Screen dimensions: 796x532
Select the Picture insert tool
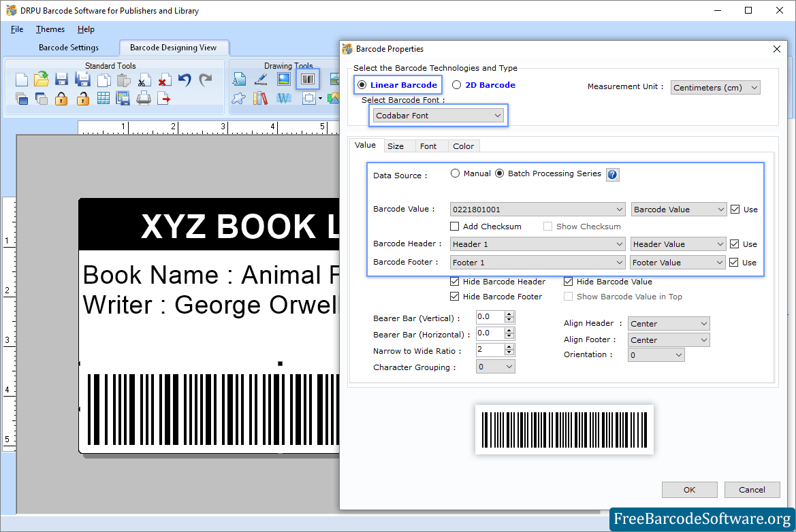point(284,79)
